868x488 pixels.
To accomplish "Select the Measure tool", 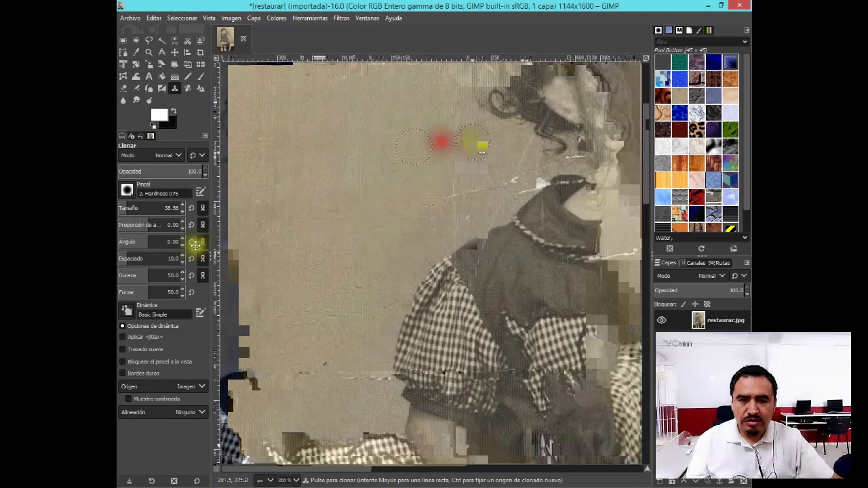I will coord(161,52).
